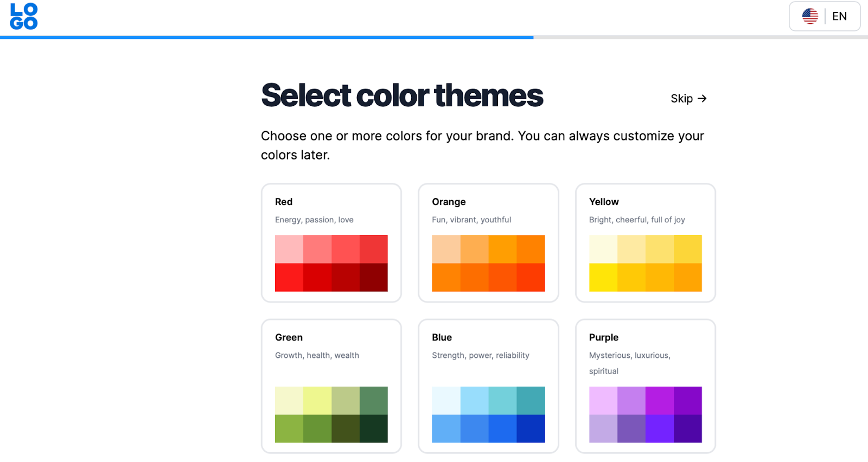The image size is (868, 462).
Task: Click the US flag icon
Action: tap(810, 16)
